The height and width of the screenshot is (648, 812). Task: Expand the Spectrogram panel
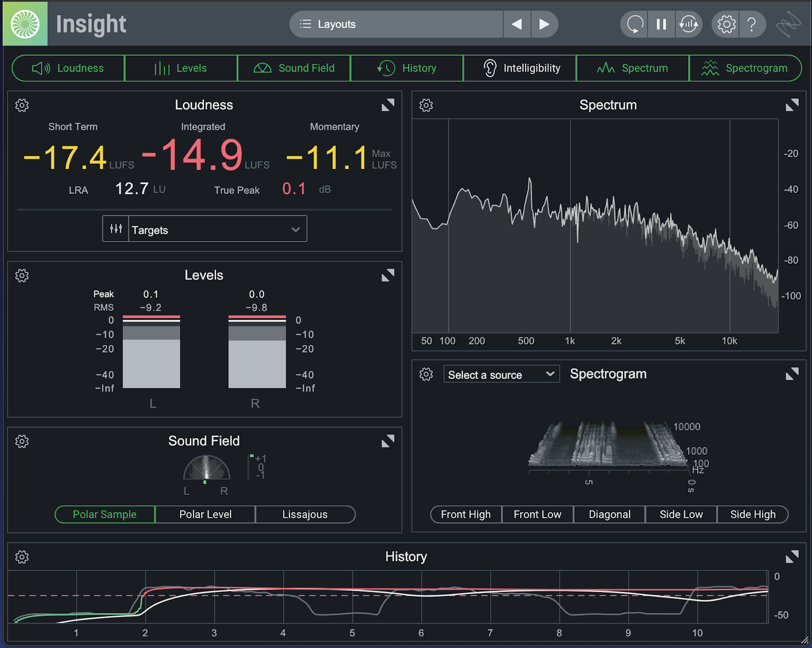coord(792,374)
